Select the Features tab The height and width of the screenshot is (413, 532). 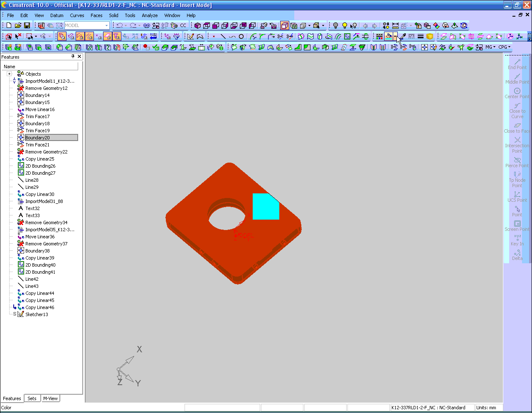pyautogui.click(x=12, y=398)
